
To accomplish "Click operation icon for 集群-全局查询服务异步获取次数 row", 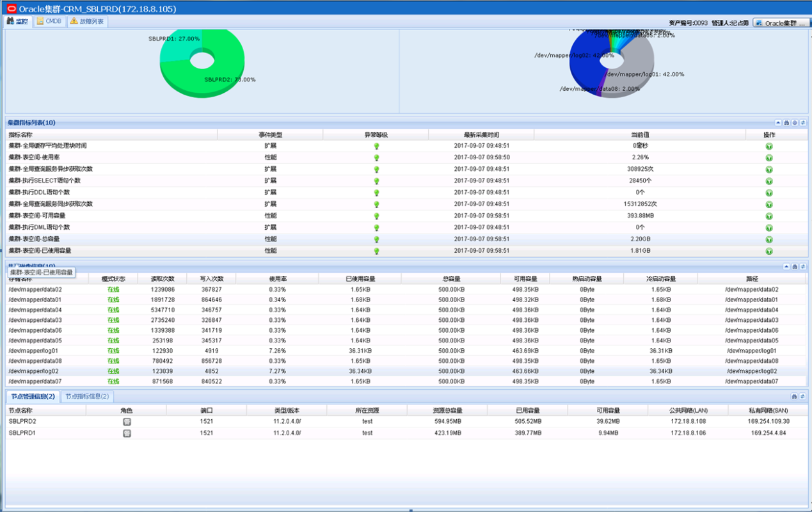I will pos(768,170).
